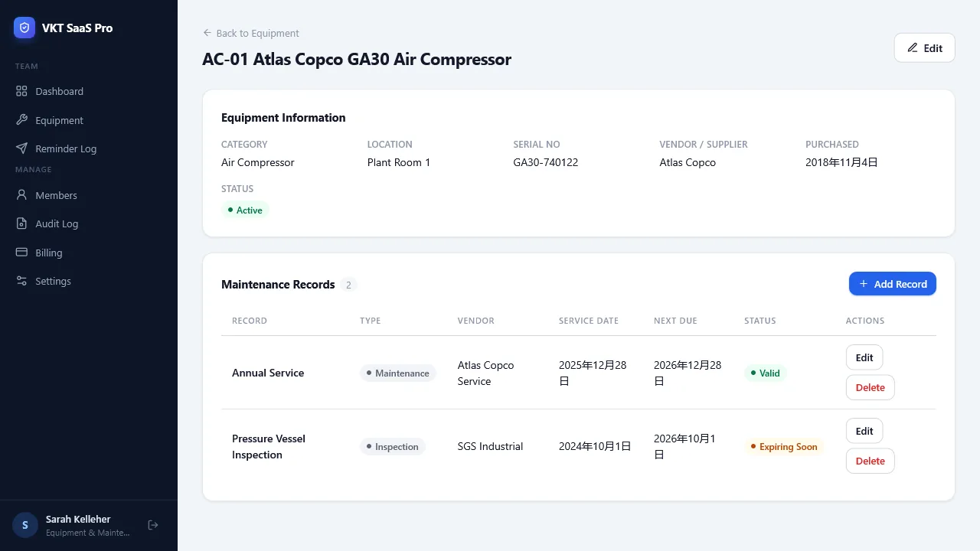Go to the Equipment section
The image size is (980, 551).
(x=89, y=120)
